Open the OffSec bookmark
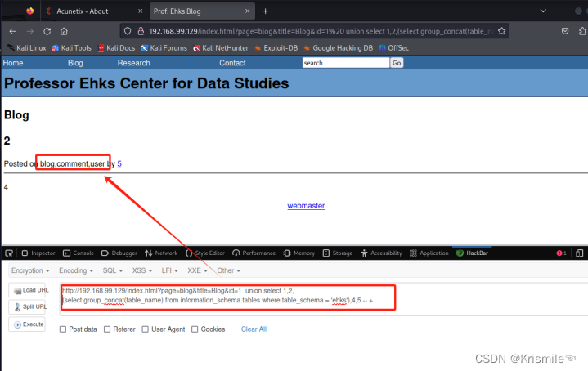Viewport: 588px width, 371px height. click(393, 48)
